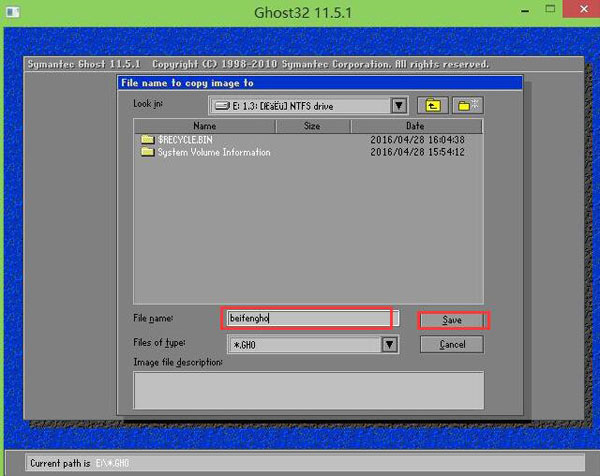Screen dimensions: 600x476
Task: Expand the Files of type dropdown arrow
Action: pyautogui.click(x=390, y=344)
